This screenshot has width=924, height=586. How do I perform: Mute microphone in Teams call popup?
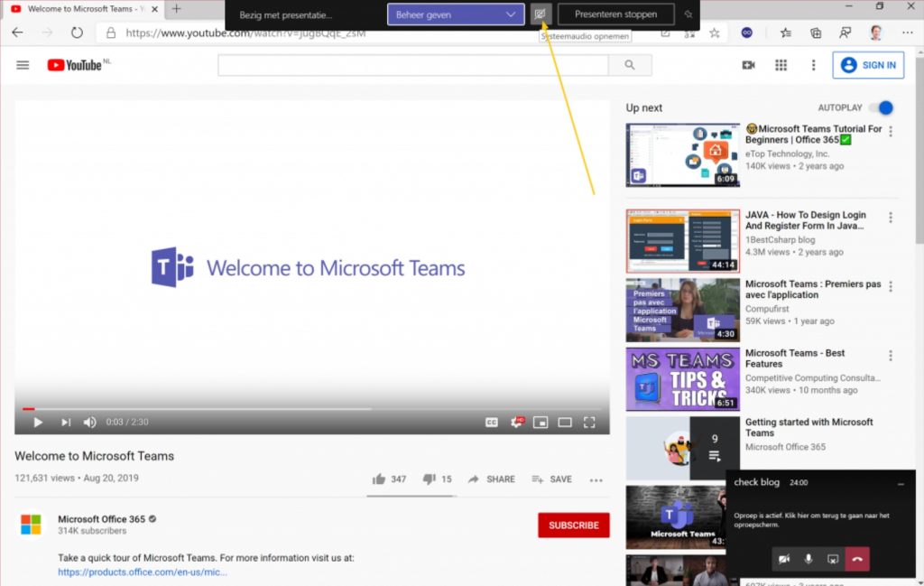coord(808,559)
